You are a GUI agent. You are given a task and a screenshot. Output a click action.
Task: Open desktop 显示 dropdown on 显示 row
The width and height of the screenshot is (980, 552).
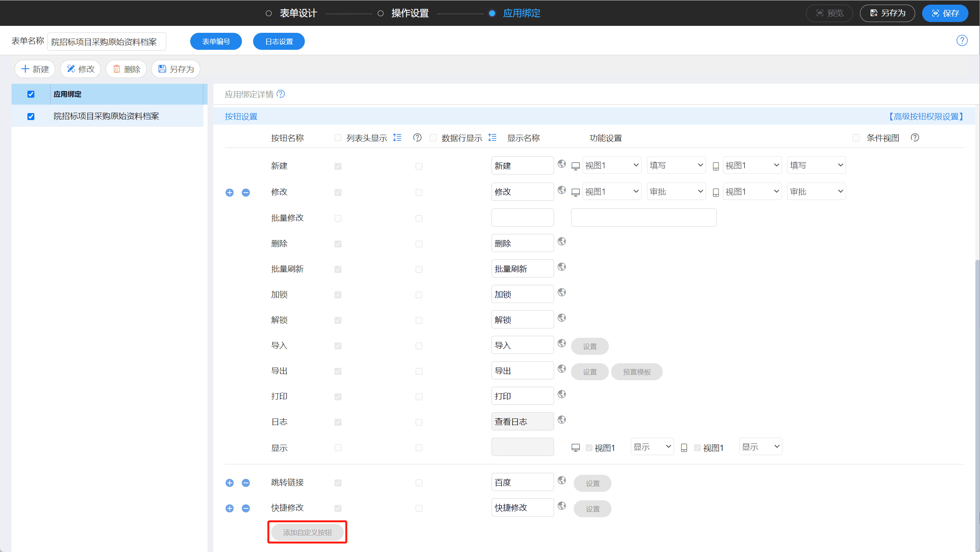point(652,447)
